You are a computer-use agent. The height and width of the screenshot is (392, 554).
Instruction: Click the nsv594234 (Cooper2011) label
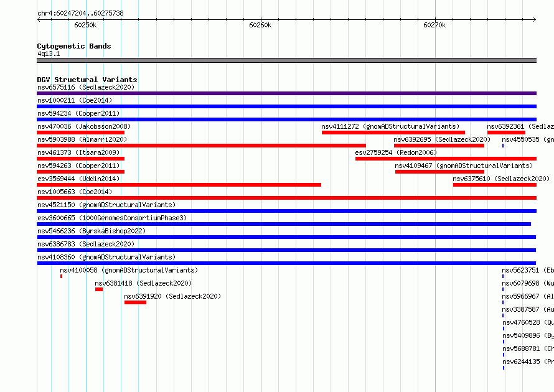click(78, 113)
